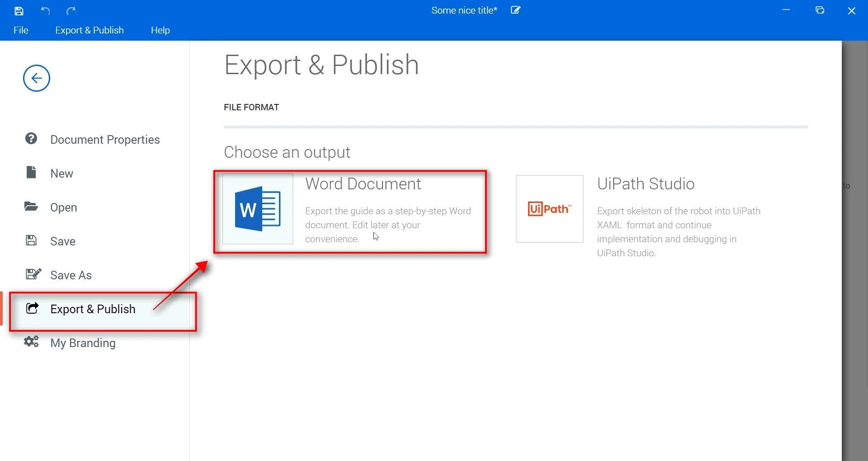This screenshot has width=868, height=461.
Task: Click the document title 'Some nice title*'
Action: 464,10
